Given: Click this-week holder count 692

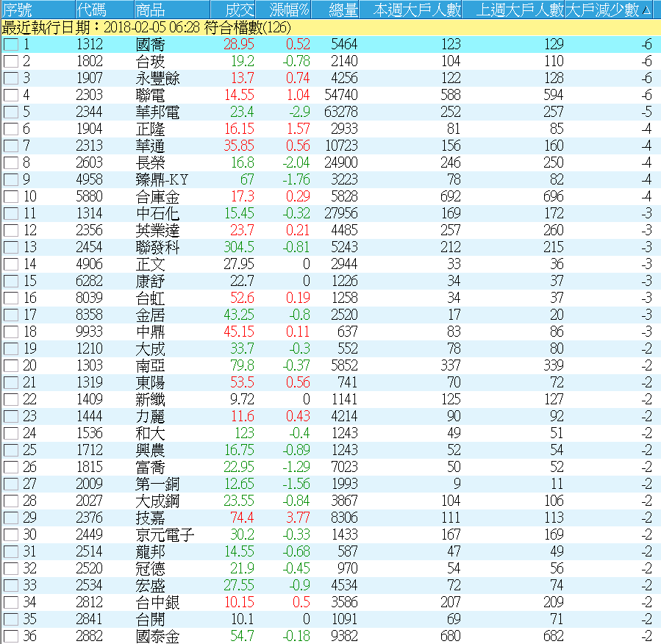Looking at the screenshot, I should (451, 196).
